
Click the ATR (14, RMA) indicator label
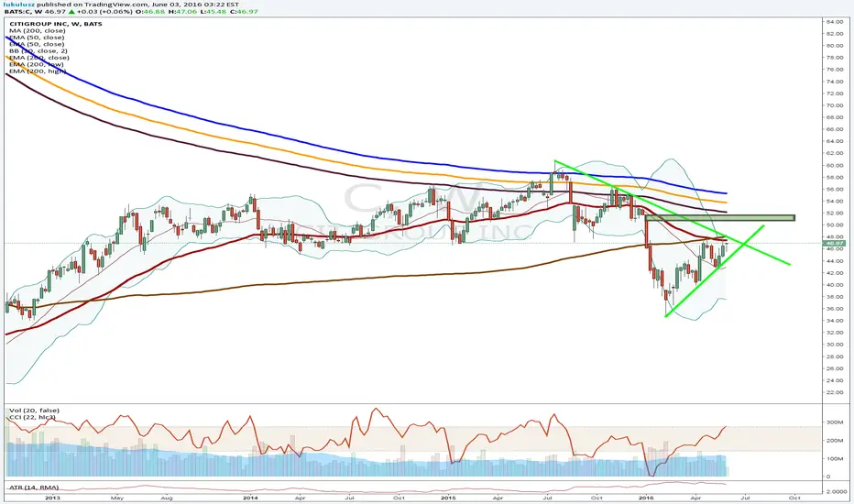[34, 488]
